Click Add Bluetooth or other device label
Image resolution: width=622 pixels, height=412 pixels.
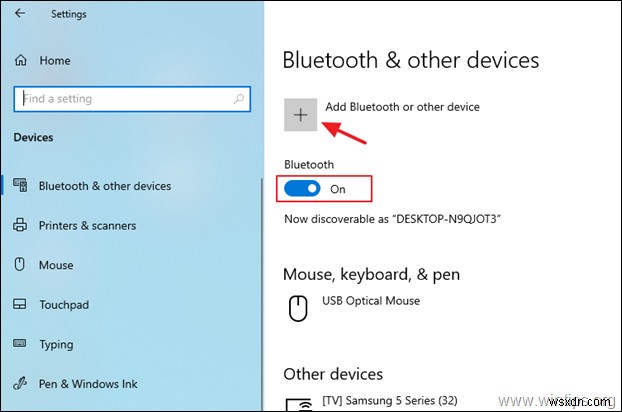coord(402,107)
